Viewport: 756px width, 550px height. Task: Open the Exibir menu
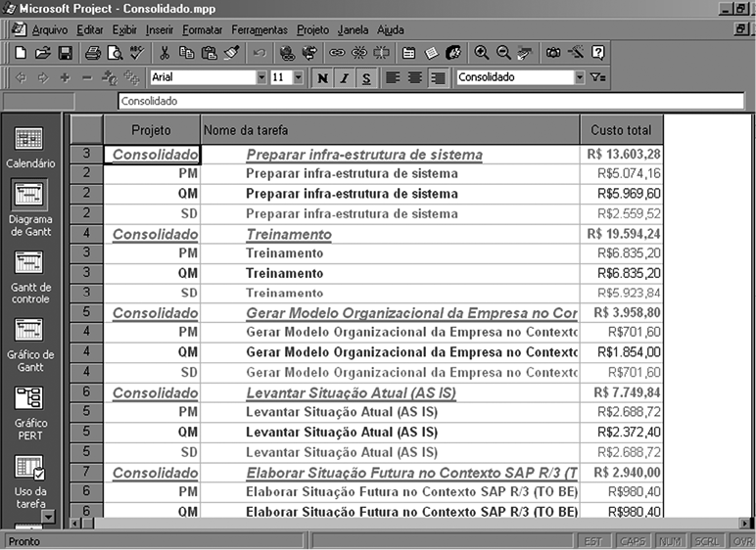[x=124, y=30]
